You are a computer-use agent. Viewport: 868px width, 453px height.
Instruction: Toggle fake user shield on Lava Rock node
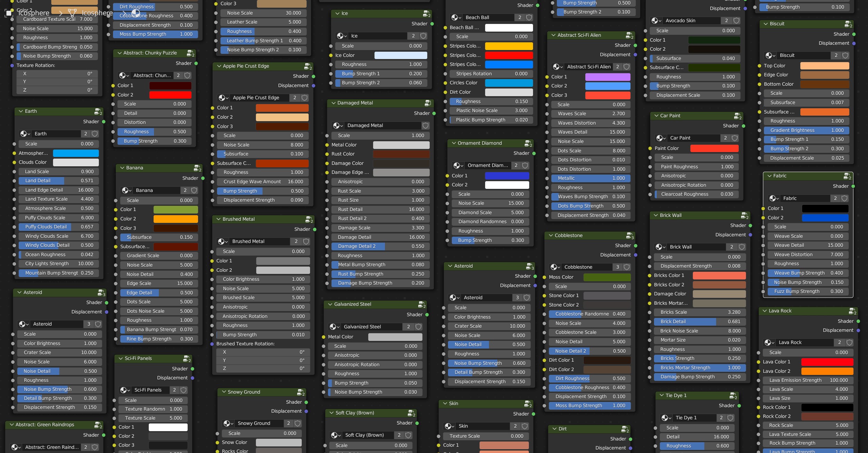pyautogui.click(x=849, y=343)
